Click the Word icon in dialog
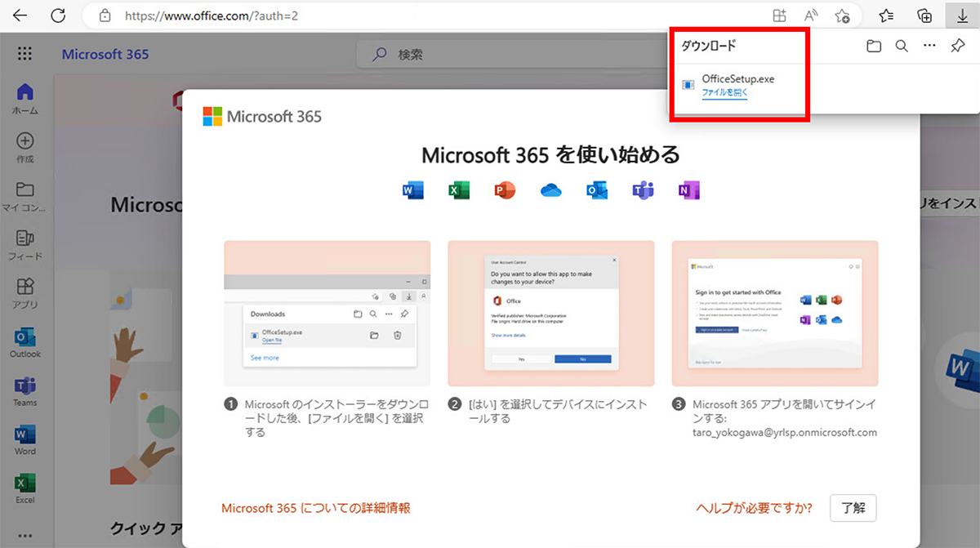 413,190
